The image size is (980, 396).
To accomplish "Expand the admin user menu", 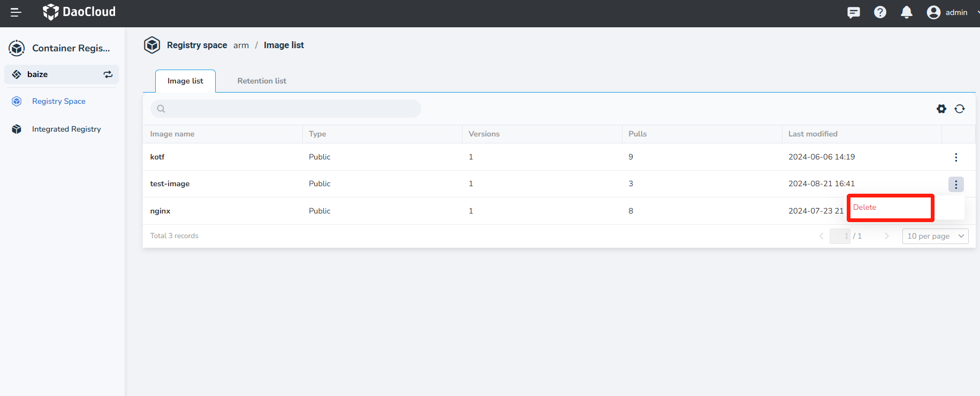I will click(949, 12).
